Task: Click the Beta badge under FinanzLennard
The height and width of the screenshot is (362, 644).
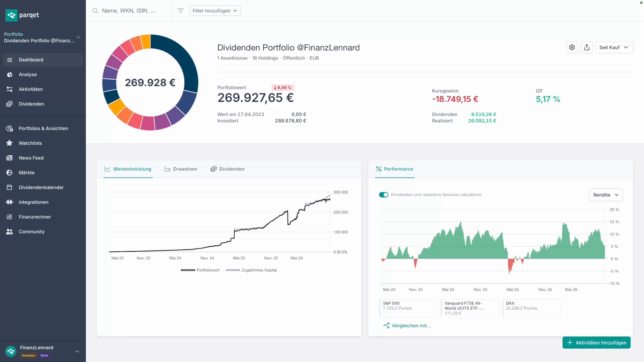Action: (x=44, y=356)
